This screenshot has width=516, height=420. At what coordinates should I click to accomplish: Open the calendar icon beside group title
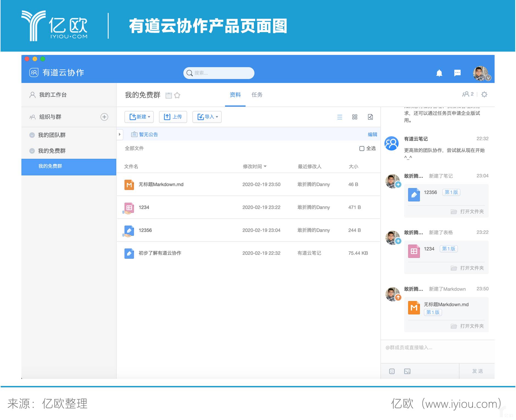coord(169,95)
